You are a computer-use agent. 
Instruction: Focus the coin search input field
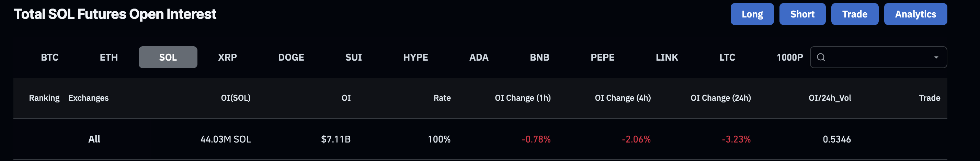tap(878, 57)
